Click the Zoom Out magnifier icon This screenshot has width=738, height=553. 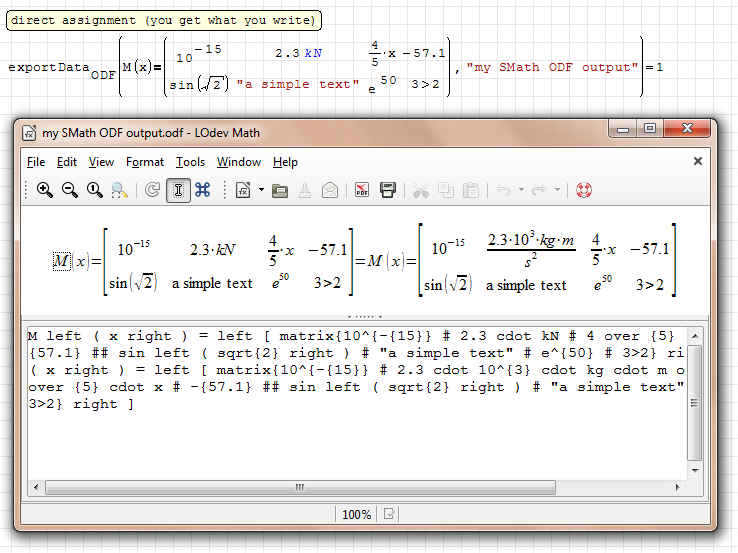tap(70, 190)
